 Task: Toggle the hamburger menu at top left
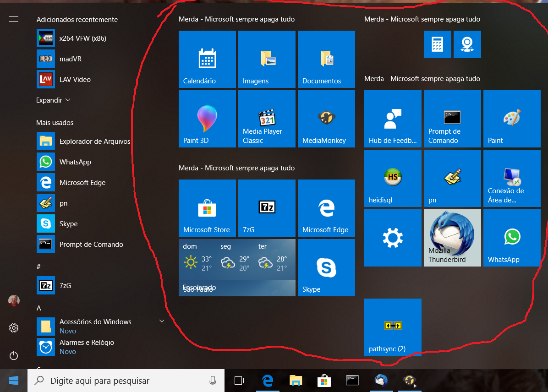14,19
